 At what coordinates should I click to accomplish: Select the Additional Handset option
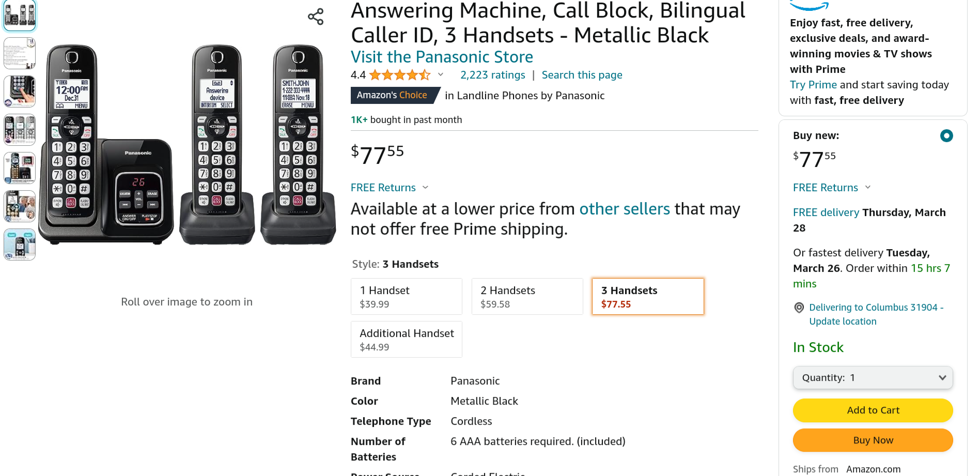click(x=406, y=339)
